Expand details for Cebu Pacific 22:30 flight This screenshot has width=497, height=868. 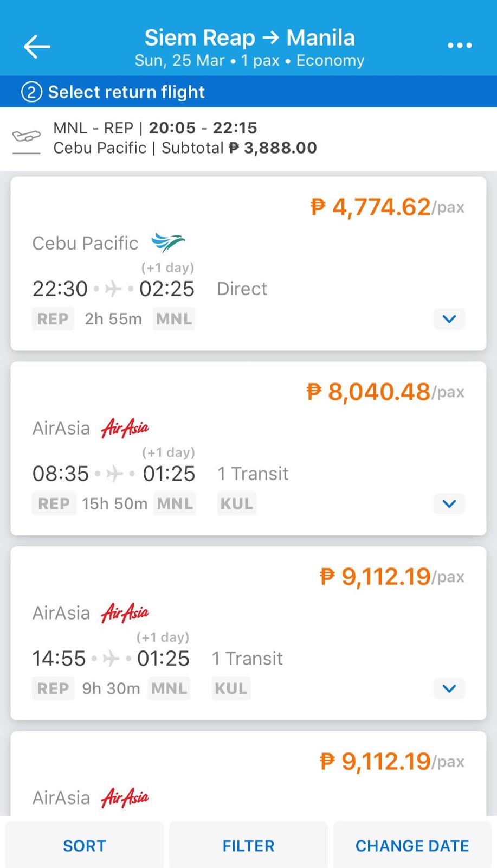tap(449, 319)
